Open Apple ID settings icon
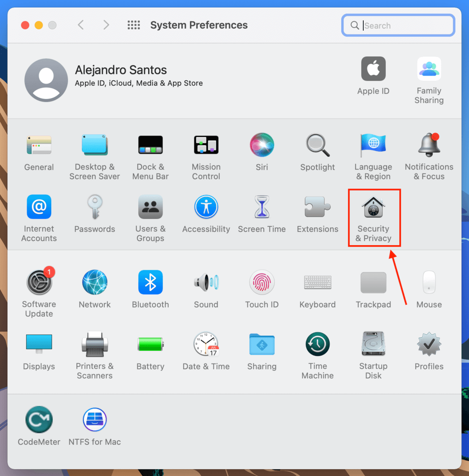 [x=373, y=68]
